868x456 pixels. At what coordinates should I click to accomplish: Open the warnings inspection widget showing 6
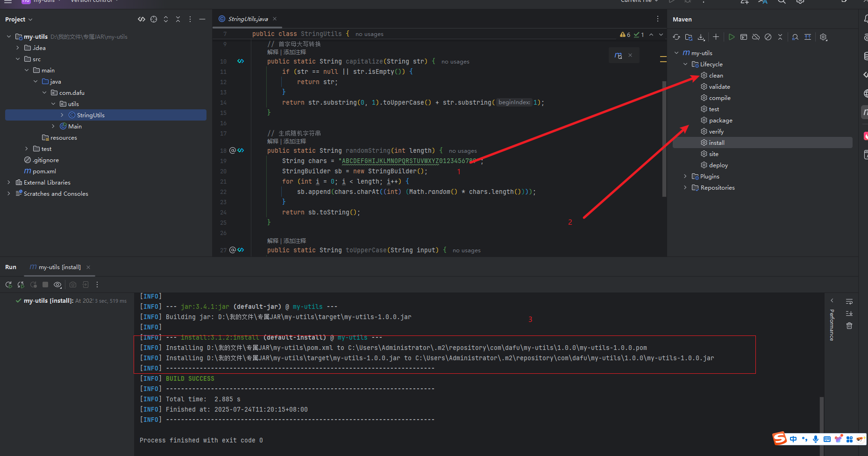(x=625, y=35)
